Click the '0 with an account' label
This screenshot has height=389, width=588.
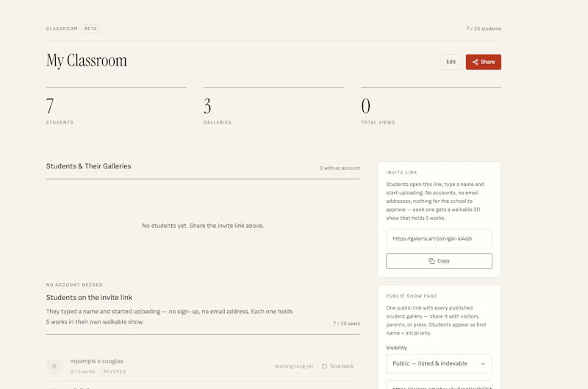click(x=340, y=168)
